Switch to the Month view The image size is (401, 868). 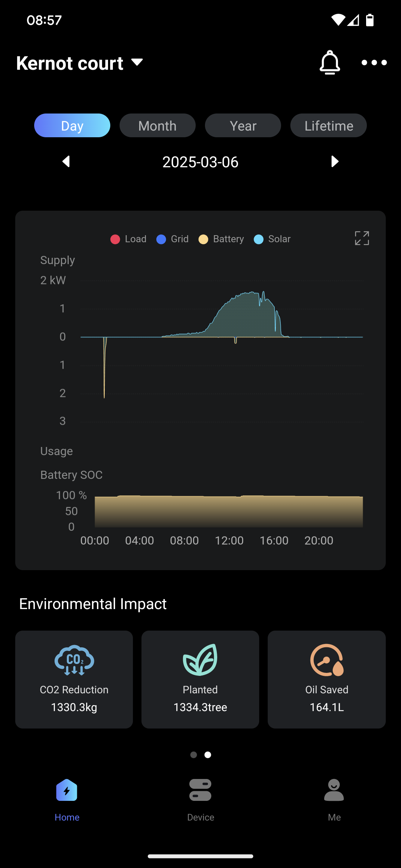(x=157, y=126)
